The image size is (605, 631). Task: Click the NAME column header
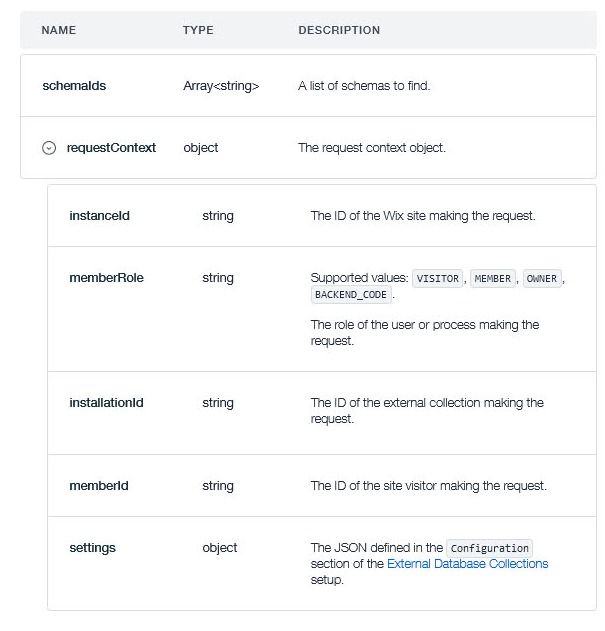[59, 31]
